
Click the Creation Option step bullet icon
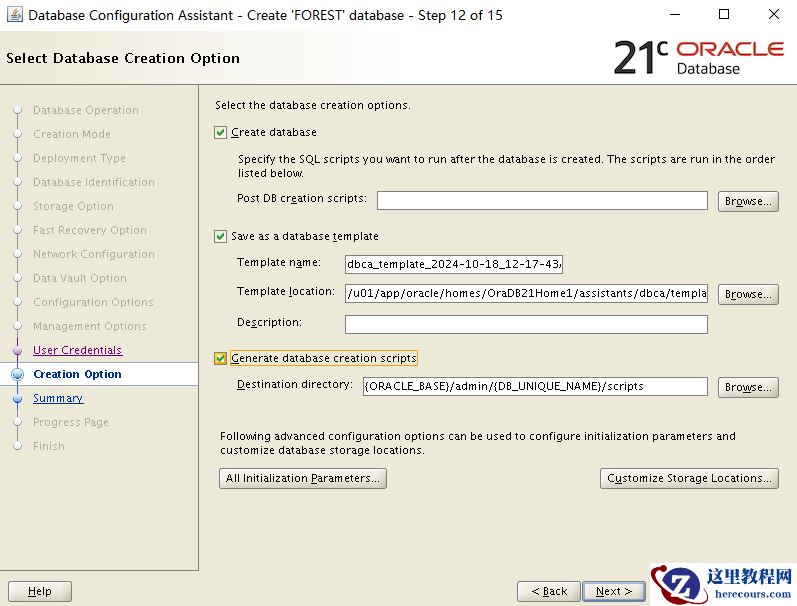(x=17, y=374)
